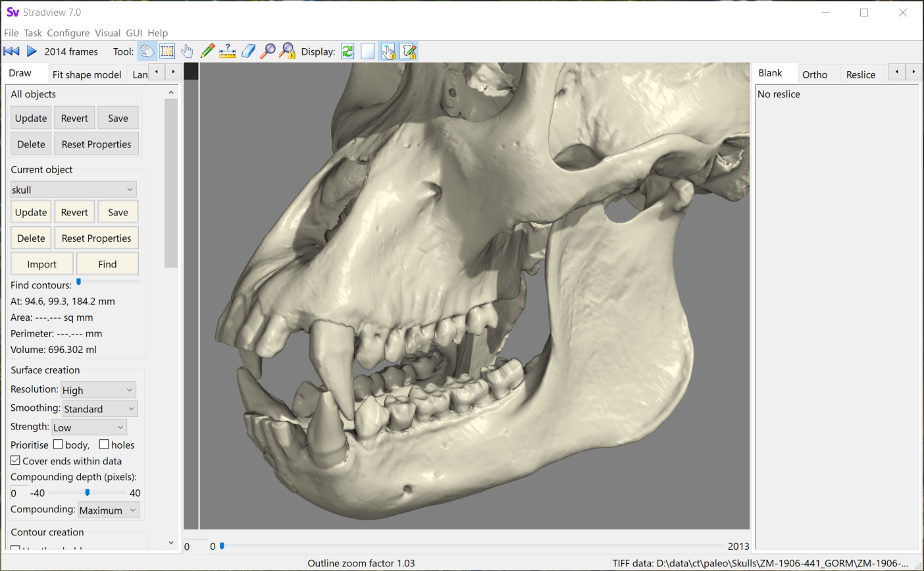Viewport: 924px width, 571px height.
Task: Open the Current object skull dropdown
Action: [73, 190]
